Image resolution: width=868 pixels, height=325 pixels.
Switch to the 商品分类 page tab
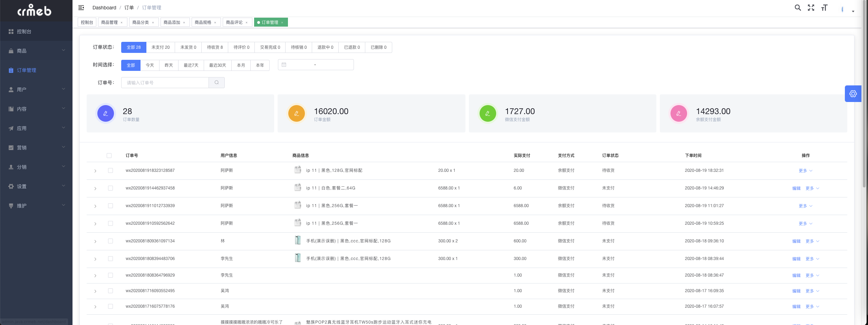coord(144,22)
